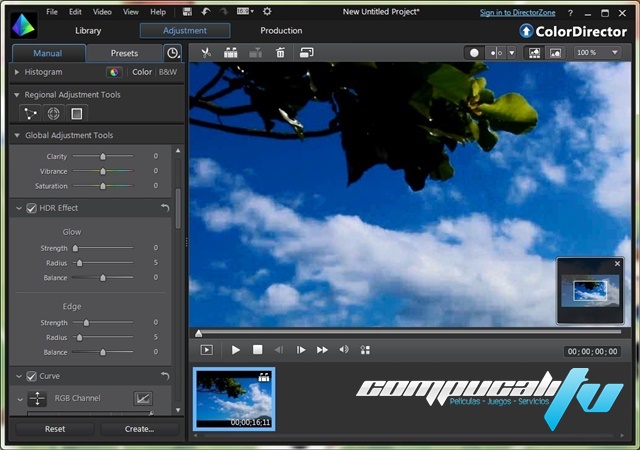Image resolution: width=640 pixels, height=450 pixels.
Task: Collapse the Curve group
Action: tap(19, 376)
